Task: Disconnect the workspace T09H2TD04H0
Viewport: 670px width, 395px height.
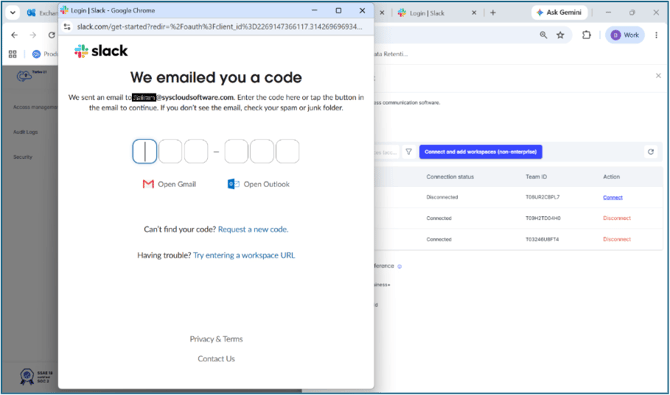Action: click(617, 218)
